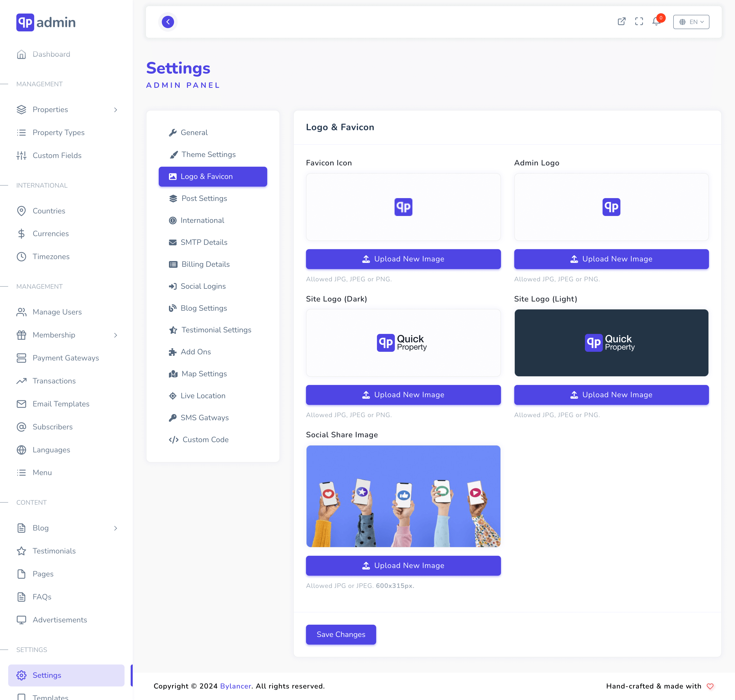The height and width of the screenshot is (700, 735).
Task: Expand the Membership submenu arrow
Action: pos(116,335)
